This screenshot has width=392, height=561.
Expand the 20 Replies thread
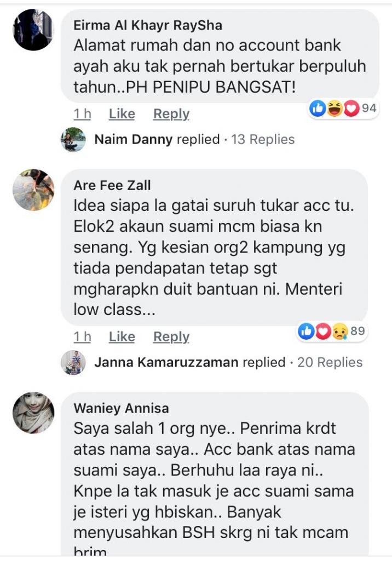coord(330,363)
